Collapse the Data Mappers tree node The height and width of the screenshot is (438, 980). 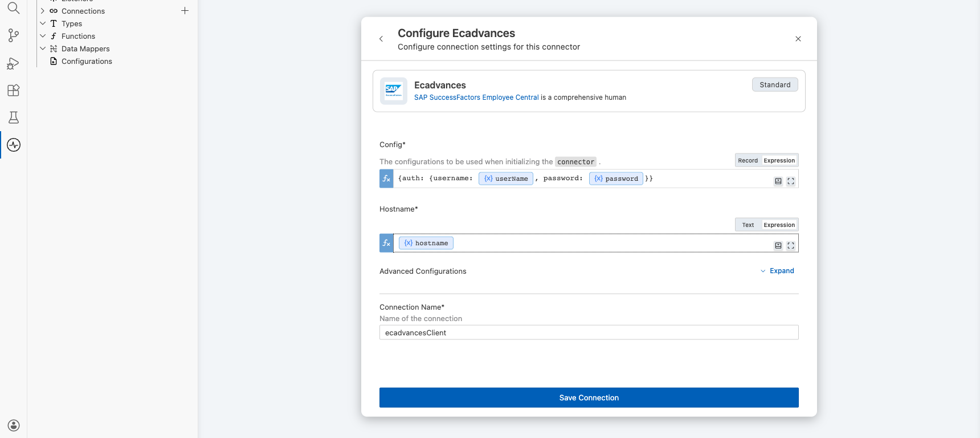(43, 48)
